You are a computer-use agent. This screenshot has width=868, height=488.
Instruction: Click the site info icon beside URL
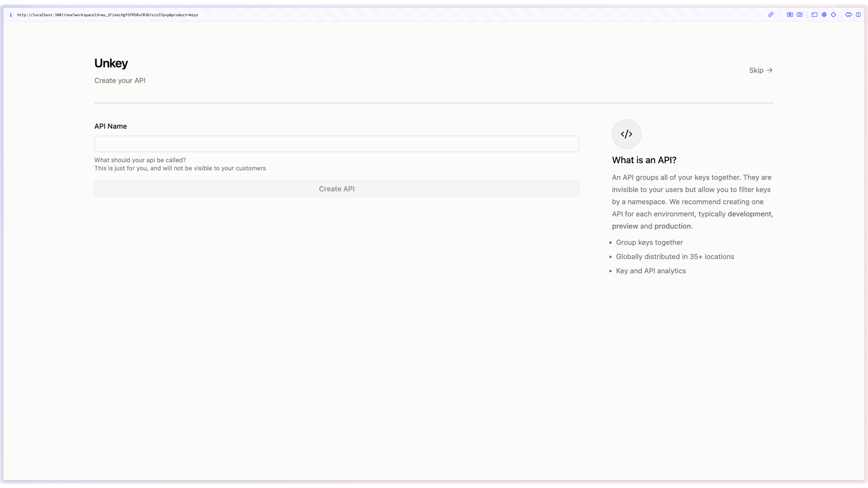tap(11, 15)
